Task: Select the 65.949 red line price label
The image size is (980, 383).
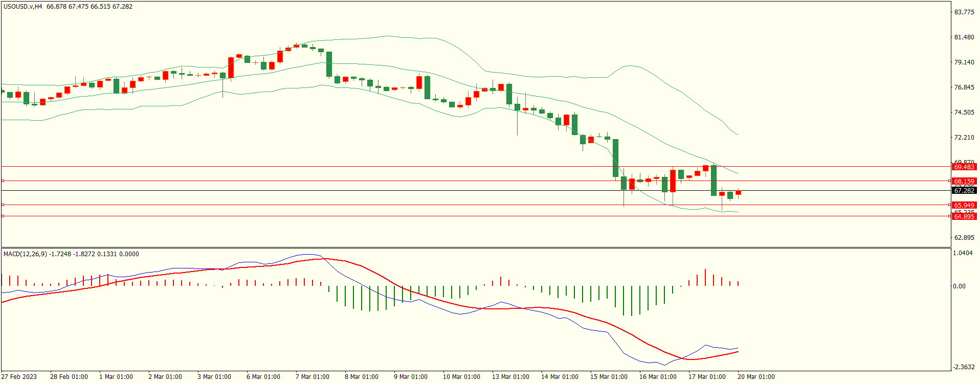Action: [x=964, y=205]
